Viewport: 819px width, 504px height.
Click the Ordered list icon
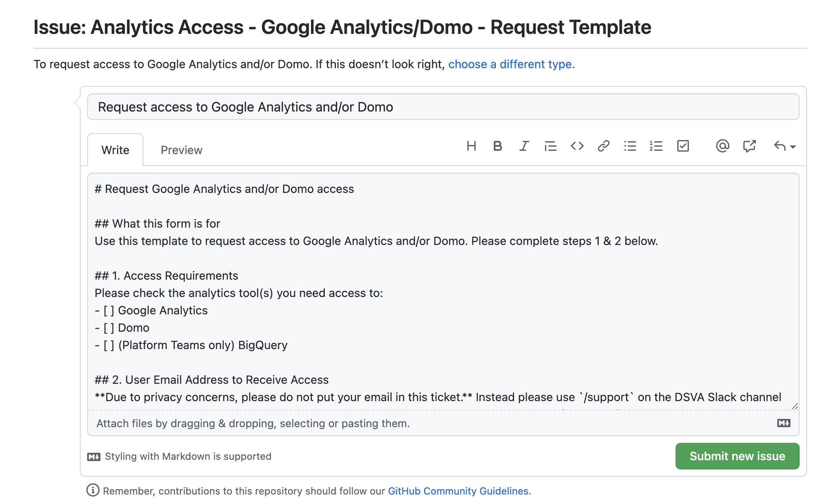(x=656, y=145)
